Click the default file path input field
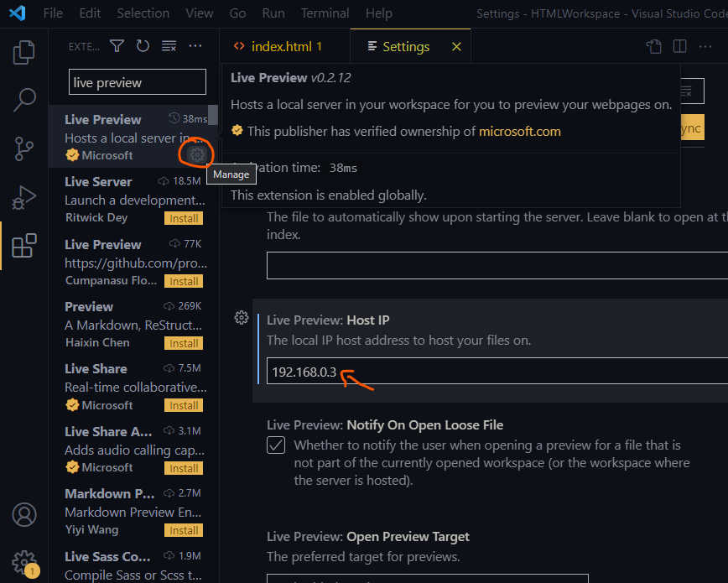 (x=497, y=266)
